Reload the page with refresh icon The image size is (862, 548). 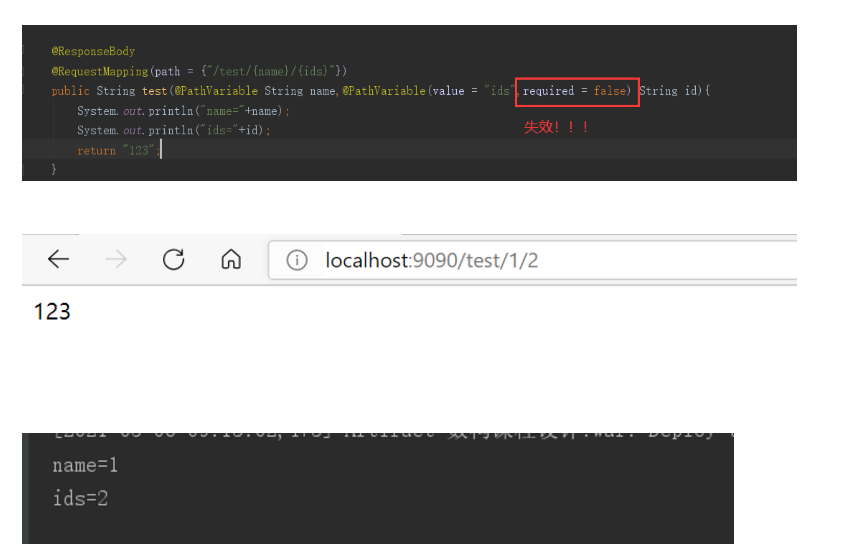174,259
